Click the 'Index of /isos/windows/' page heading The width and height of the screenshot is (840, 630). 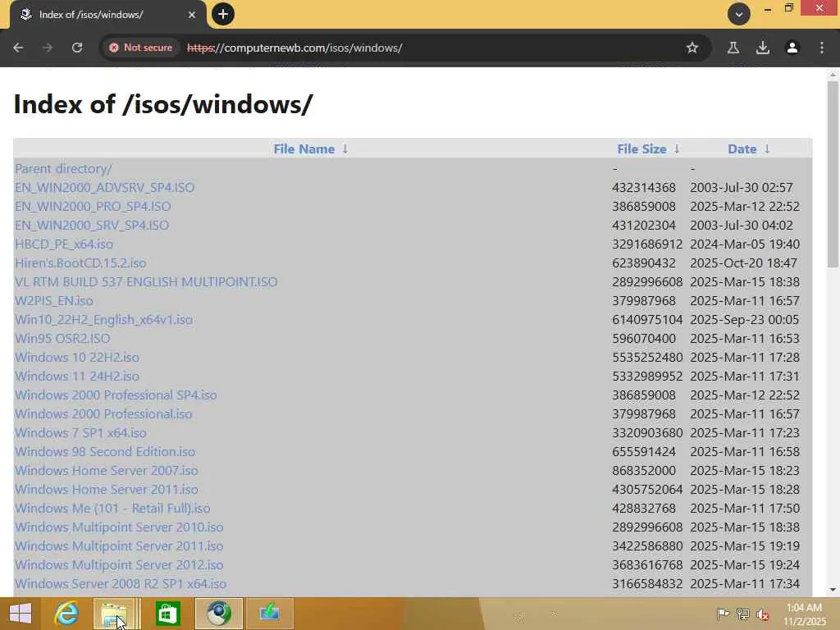163,103
